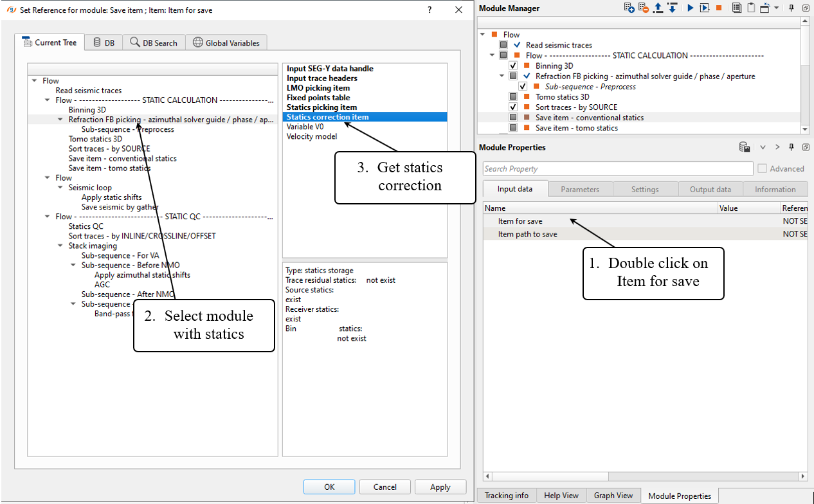The height and width of the screenshot is (504, 814).
Task: Click the copy modules icon in toolbar
Action: pos(737,8)
